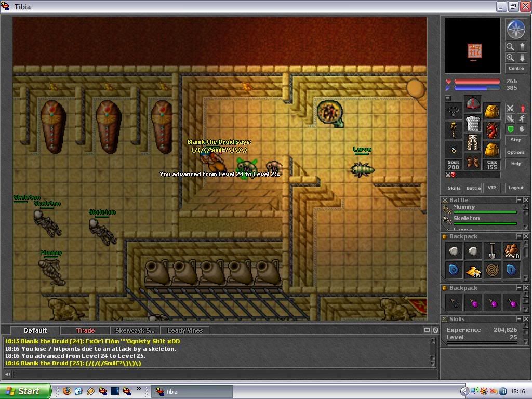
Task: Close the Battle panel
Action: (x=526, y=200)
